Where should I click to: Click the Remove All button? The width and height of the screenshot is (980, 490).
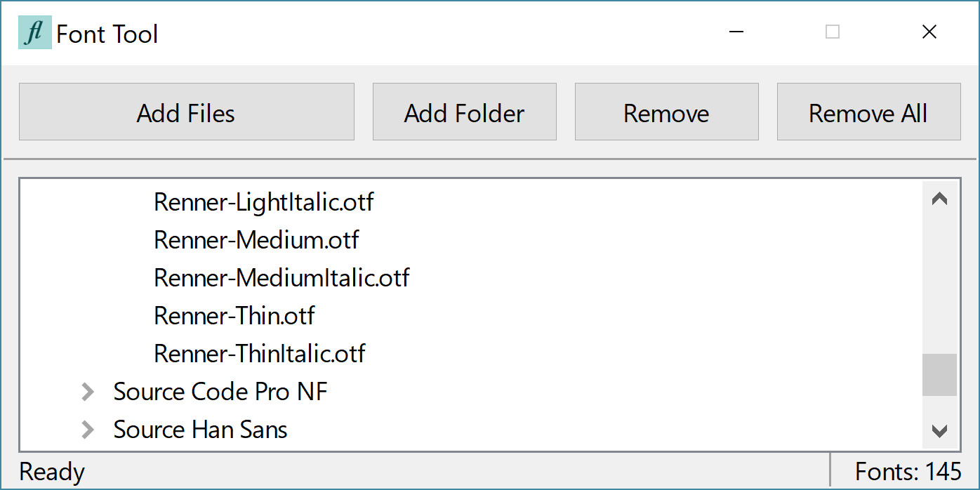coord(868,112)
